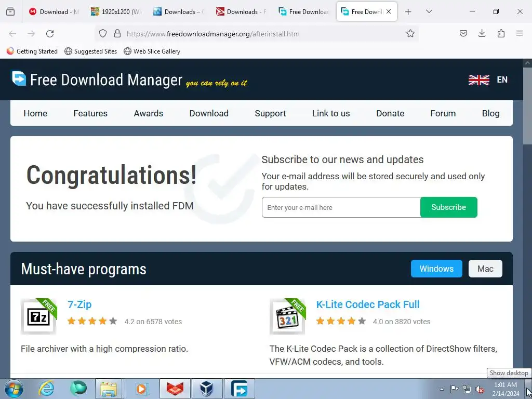This screenshot has height=399, width=532.
Task: Go forward to next page
Action: [x=31, y=34]
